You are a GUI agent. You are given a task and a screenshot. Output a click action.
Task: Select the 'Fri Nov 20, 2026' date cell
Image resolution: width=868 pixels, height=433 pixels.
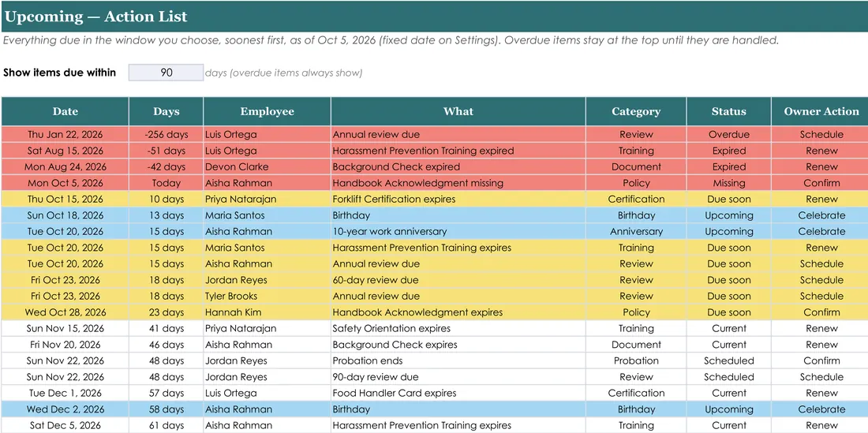tap(65, 345)
